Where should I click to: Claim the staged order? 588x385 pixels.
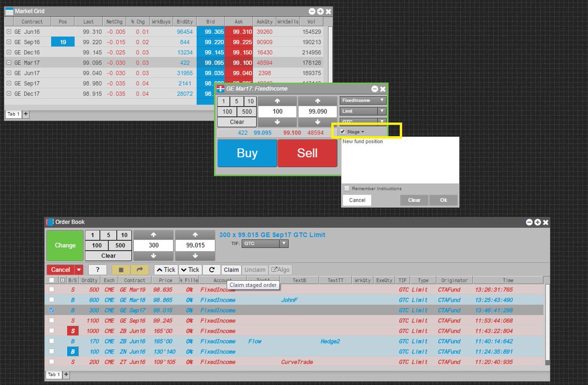click(x=231, y=269)
